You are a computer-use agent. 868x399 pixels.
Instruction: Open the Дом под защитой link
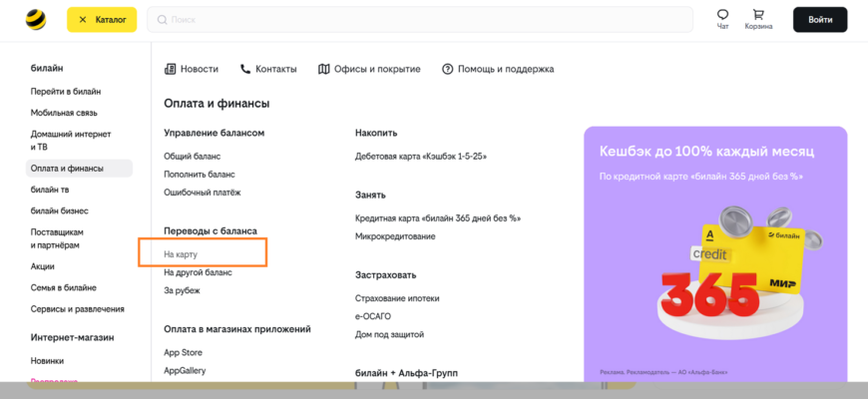coord(389,335)
